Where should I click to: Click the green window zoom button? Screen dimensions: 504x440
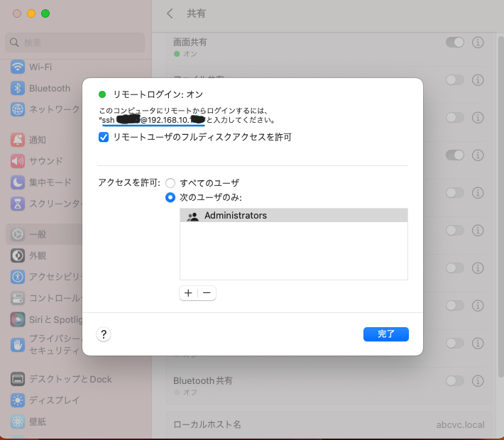pos(45,13)
